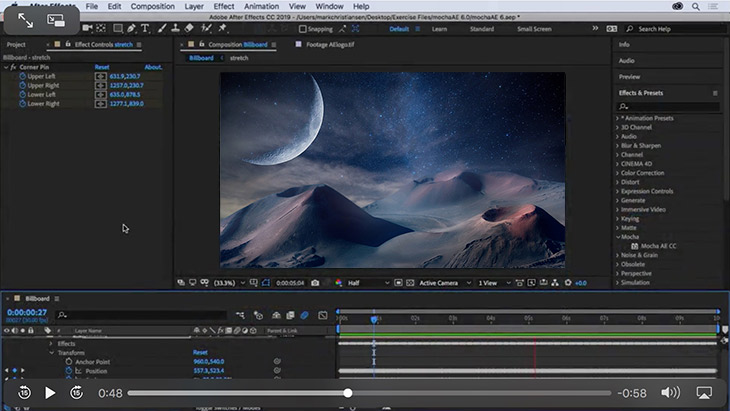
Task: Open the Composition Mini-Flowchart in timeline
Action: point(240,316)
